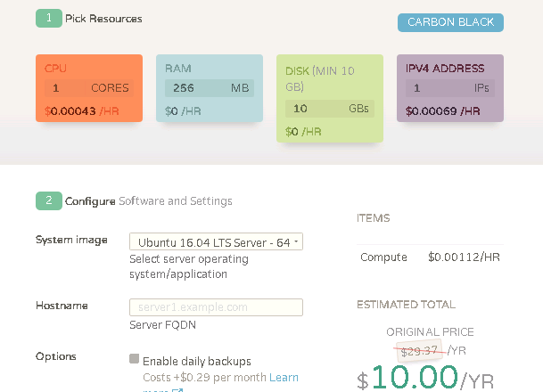Click the RAM amount field showing 256
Viewport: 543px width, 392px height.
[193, 88]
